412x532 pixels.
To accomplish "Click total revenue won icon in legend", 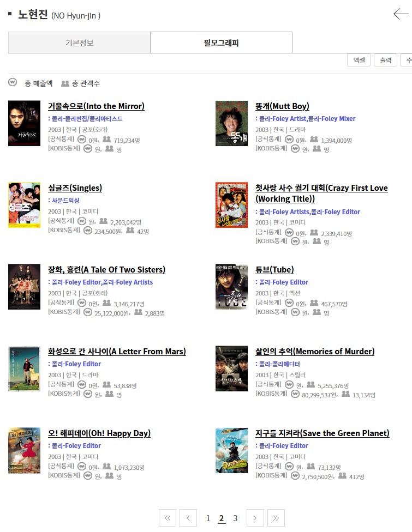I will click(13, 82).
